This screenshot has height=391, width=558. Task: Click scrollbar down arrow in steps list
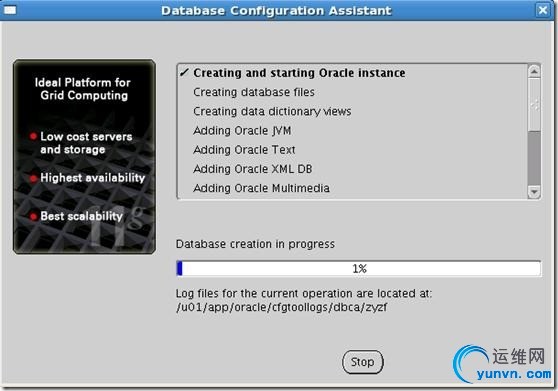click(x=534, y=192)
